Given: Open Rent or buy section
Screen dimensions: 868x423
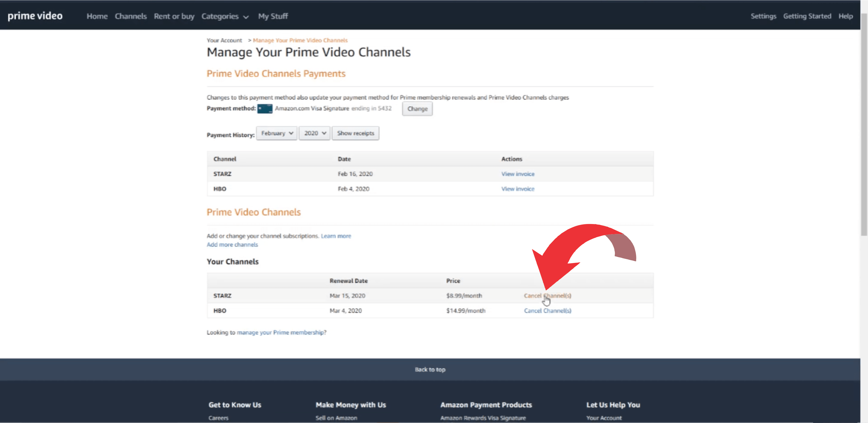Looking at the screenshot, I should (x=174, y=16).
